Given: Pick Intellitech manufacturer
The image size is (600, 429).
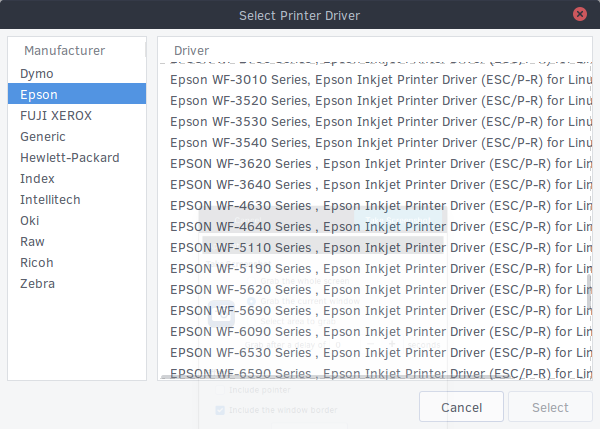Looking at the screenshot, I should click(x=77, y=199).
